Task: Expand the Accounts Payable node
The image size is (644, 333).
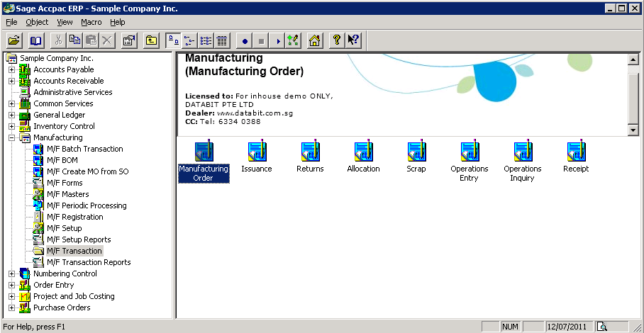Action: coord(11,69)
